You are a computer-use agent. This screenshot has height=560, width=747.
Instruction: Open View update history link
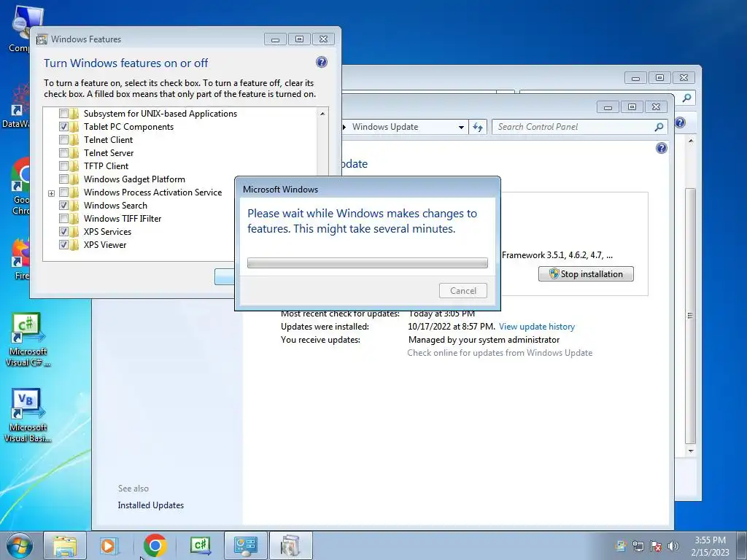pyautogui.click(x=537, y=327)
